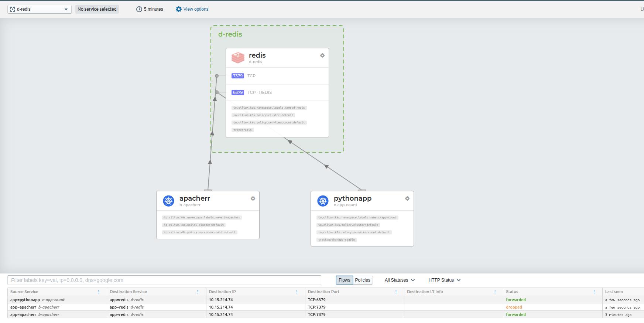The image size is (644, 323).
Task: Expand the HTTP Status dropdown
Action: tap(445, 280)
